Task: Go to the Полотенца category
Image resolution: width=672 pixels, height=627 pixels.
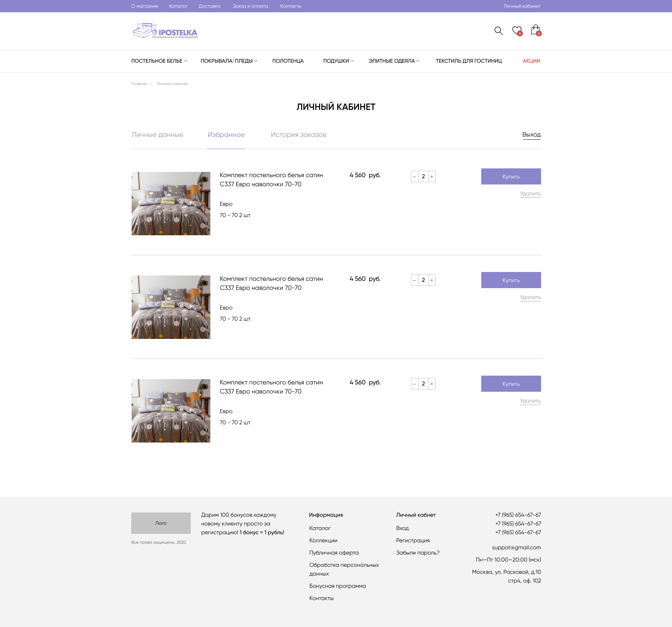Action: tap(288, 61)
